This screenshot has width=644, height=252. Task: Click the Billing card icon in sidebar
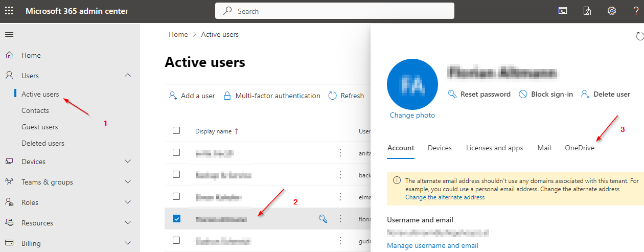pos(9,243)
